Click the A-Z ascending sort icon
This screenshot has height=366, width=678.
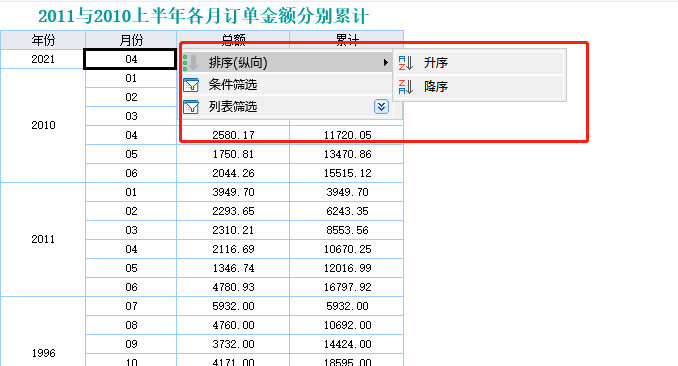[x=406, y=63]
